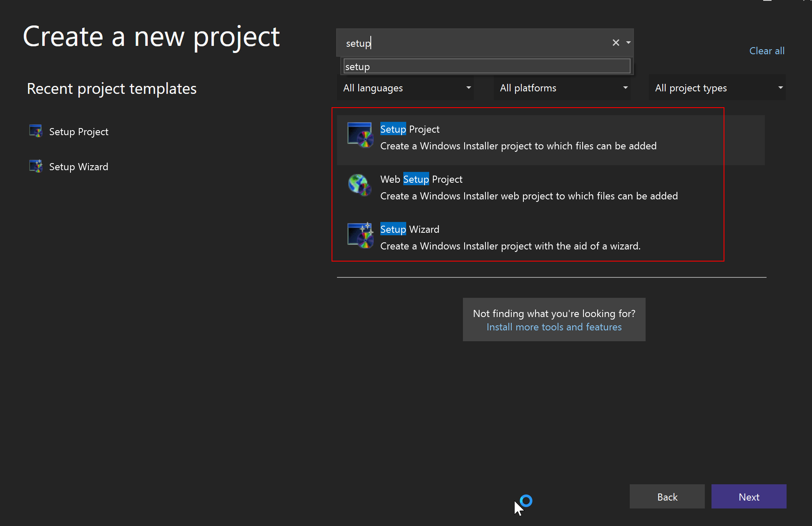The width and height of the screenshot is (812, 526).
Task: Open search history dropdown arrow
Action: [x=628, y=43]
